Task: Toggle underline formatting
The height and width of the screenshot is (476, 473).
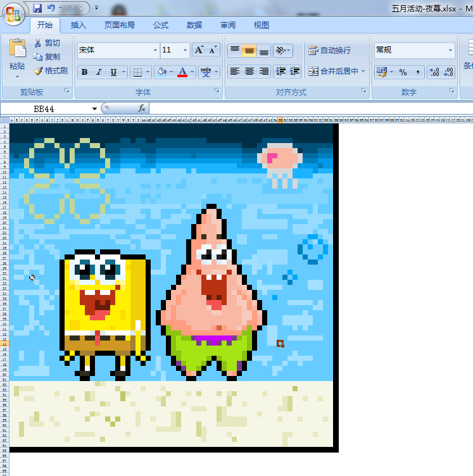Action: [x=113, y=72]
